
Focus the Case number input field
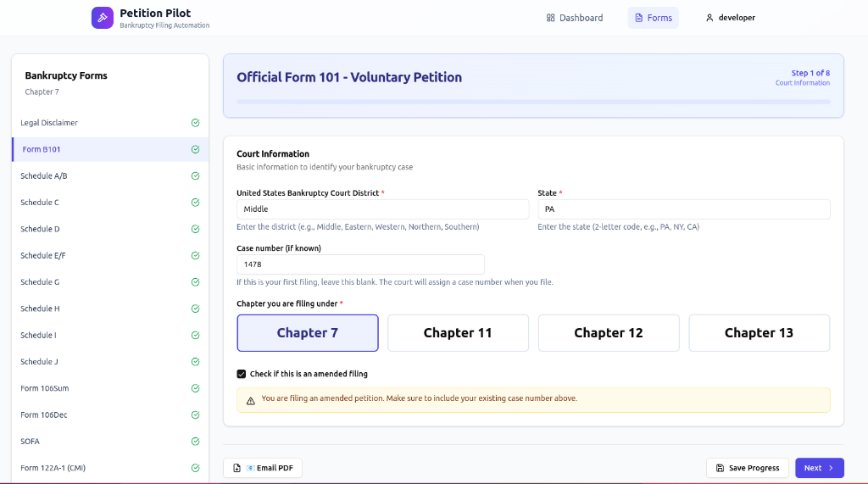(360, 264)
